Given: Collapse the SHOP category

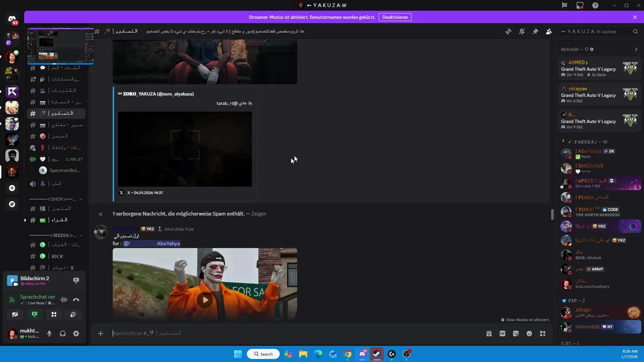Looking at the screenshot, I should (x=55, y=199).
